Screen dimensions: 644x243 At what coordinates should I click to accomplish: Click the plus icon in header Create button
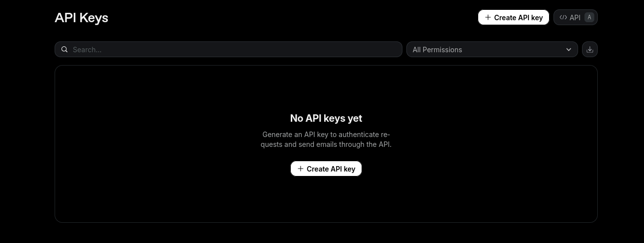tap(488, 17)
